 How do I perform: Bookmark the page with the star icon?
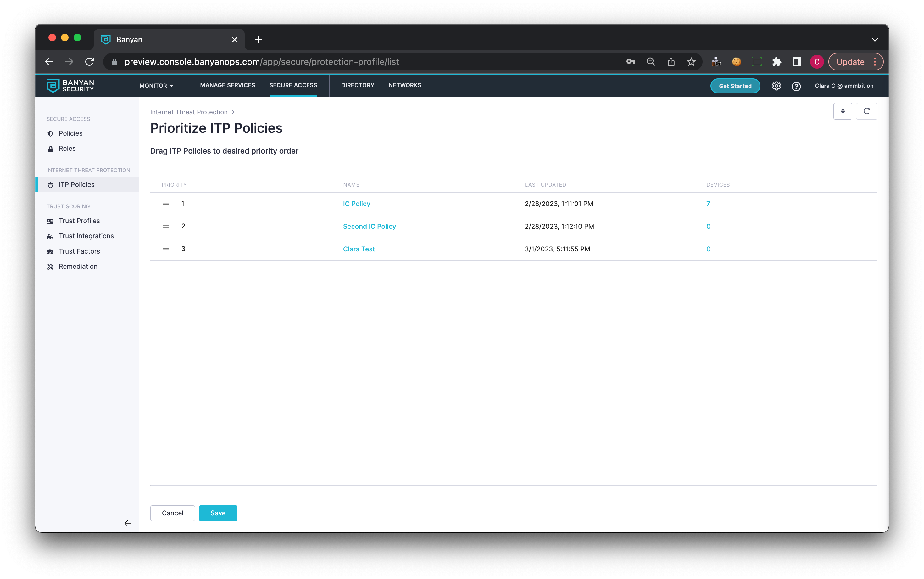[691, 62]
